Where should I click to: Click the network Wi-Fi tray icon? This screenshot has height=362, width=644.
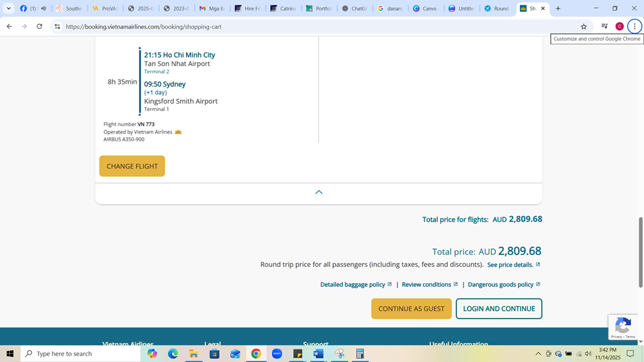pos(579,354)
